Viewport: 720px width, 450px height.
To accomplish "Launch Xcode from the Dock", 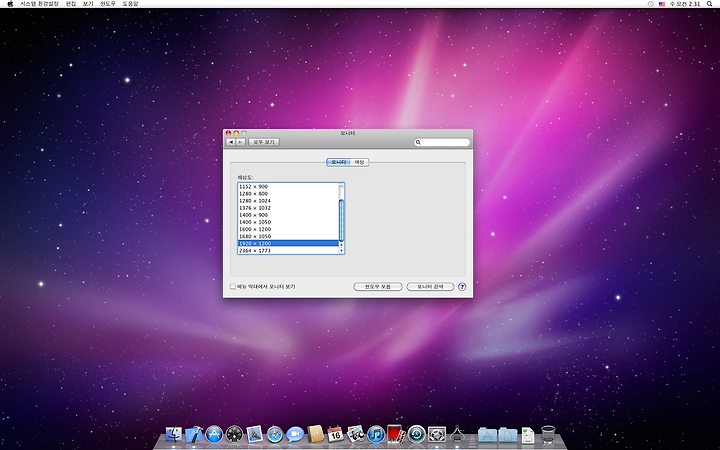I will tap(194, 434).
